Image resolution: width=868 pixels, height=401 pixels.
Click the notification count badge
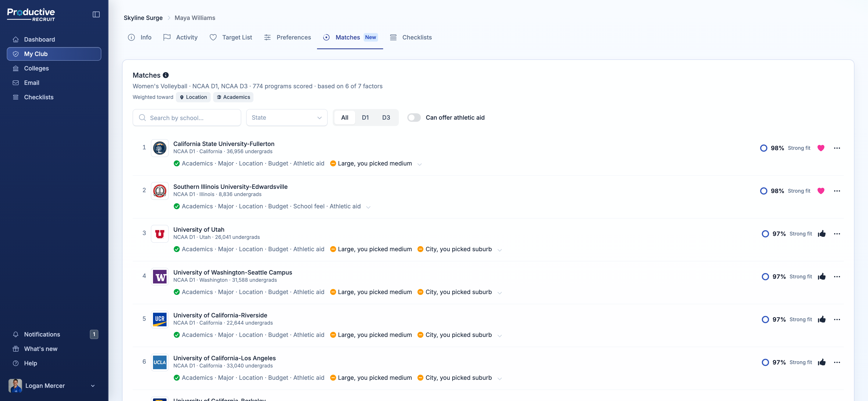94,334
